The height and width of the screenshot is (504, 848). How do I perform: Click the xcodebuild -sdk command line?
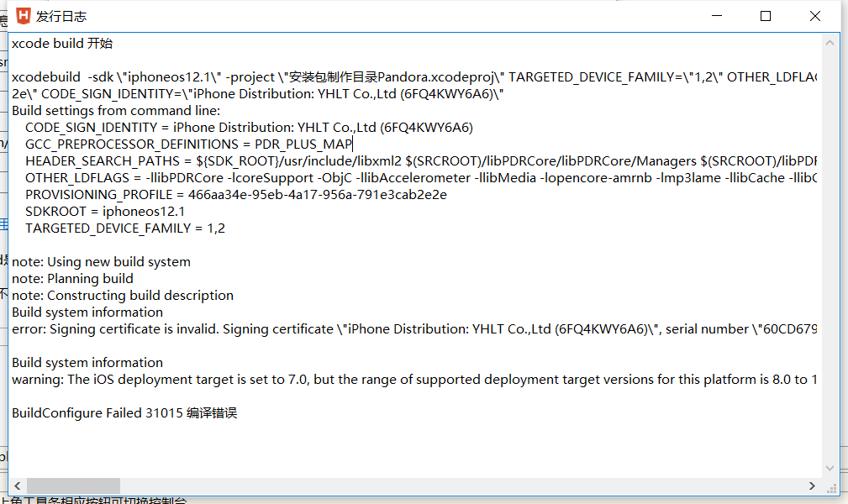tap(414, 77)
